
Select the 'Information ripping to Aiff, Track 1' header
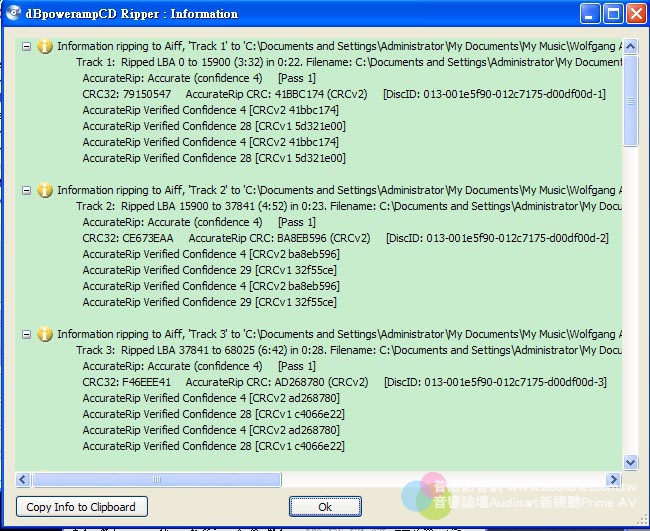[340, 46]
